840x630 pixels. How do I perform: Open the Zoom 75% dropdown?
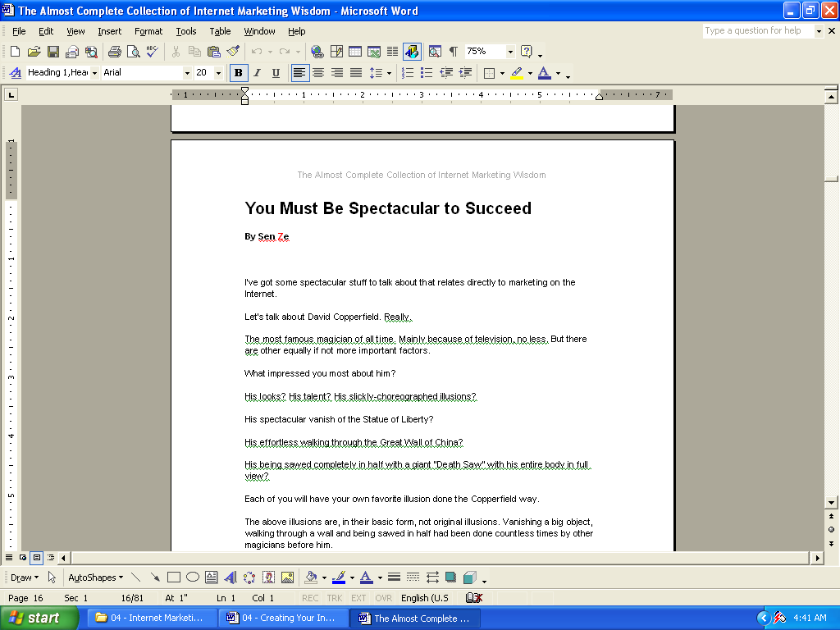tap(510, 52)
